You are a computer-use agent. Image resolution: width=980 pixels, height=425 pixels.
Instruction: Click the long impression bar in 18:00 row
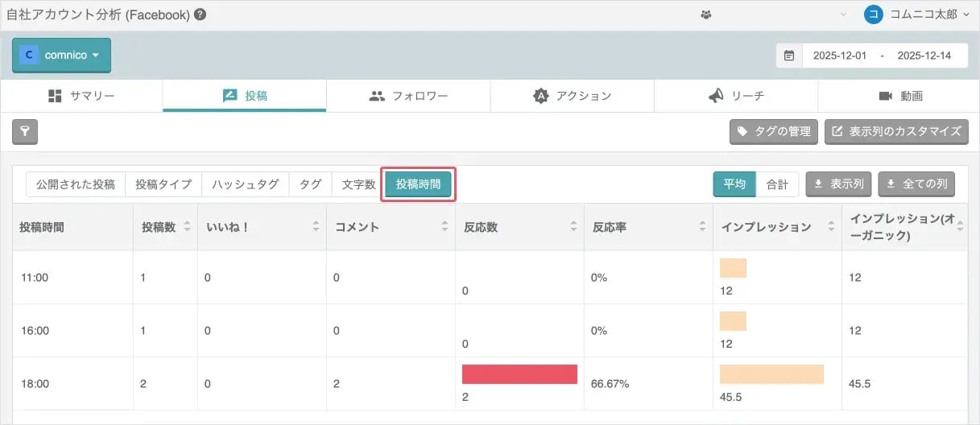[x=771, y=374]
